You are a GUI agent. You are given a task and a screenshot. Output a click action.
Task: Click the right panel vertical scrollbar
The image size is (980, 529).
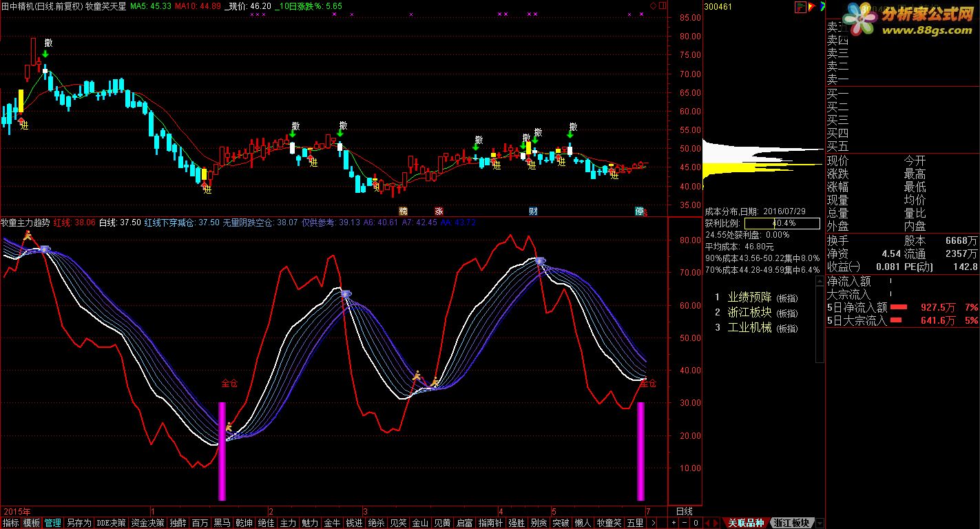click(x=820, y=318)
